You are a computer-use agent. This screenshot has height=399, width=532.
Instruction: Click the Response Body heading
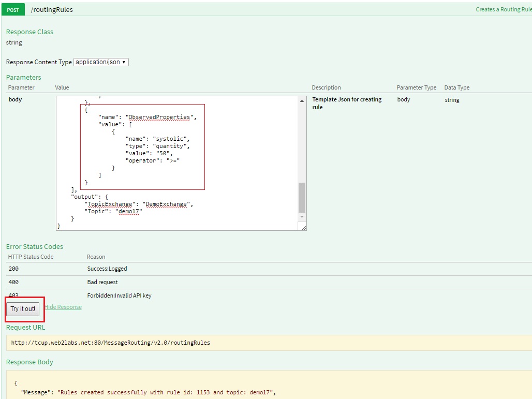pos(29,362)
